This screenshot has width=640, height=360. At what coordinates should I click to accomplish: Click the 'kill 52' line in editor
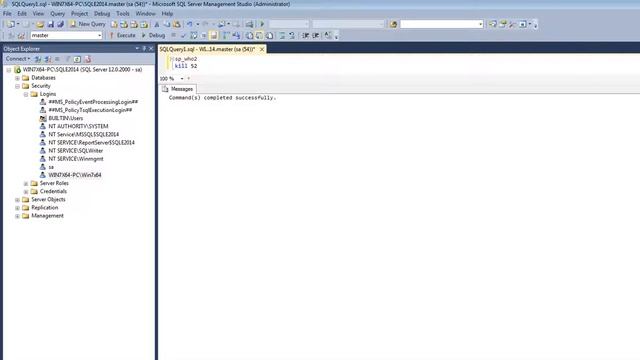coord(186,66)
